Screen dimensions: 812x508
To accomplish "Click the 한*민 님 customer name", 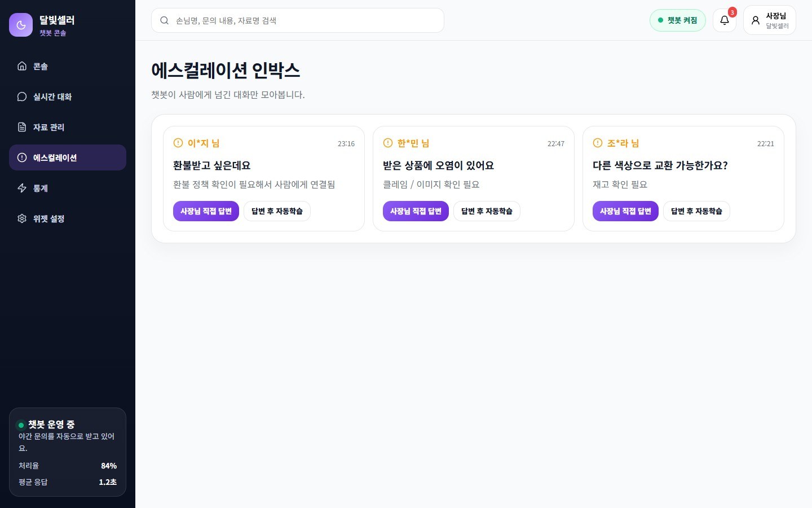I will (413, 143).
